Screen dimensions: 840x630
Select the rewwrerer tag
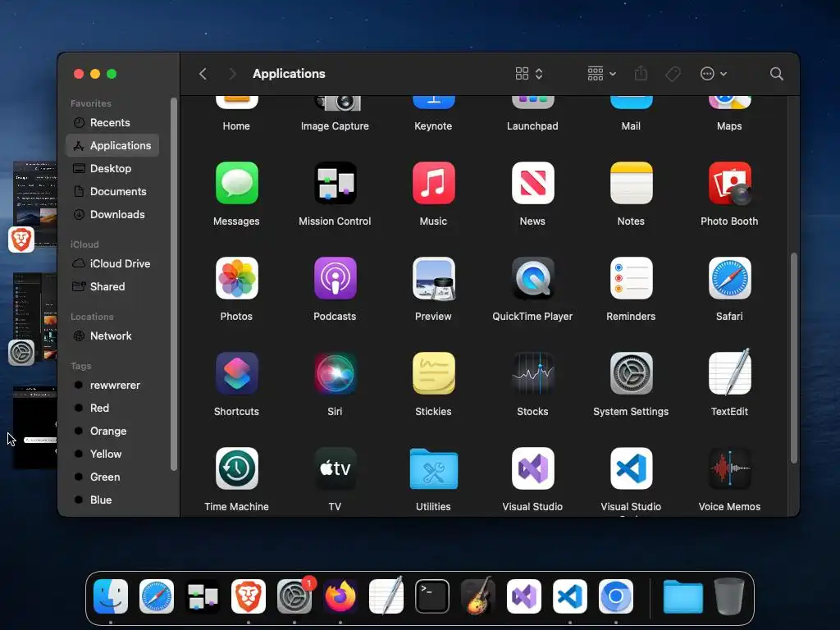pos(112,386)
